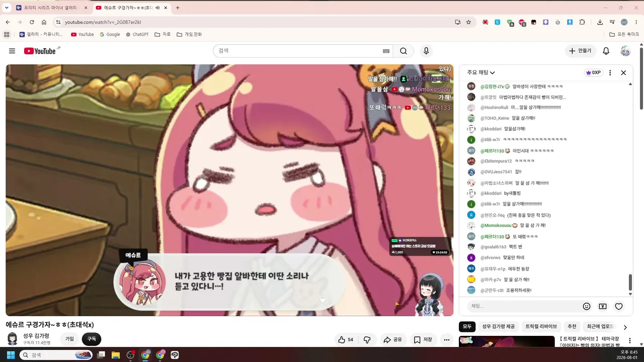
Task: Send a Super Chat from the chat bar
Action: (603, 306)
